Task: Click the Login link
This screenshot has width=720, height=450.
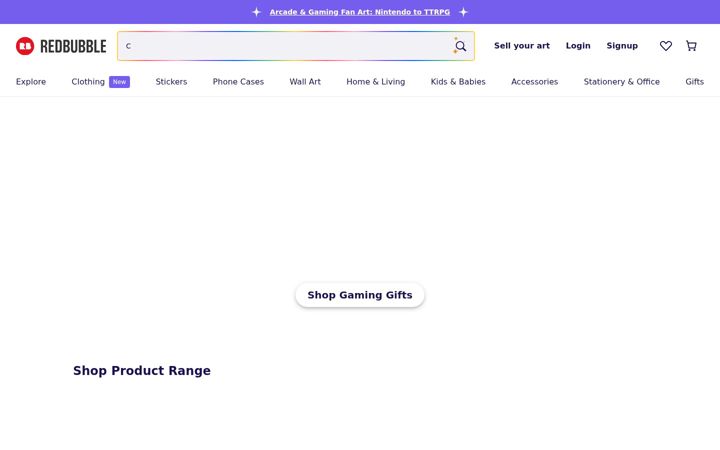Action: point(578,46)
